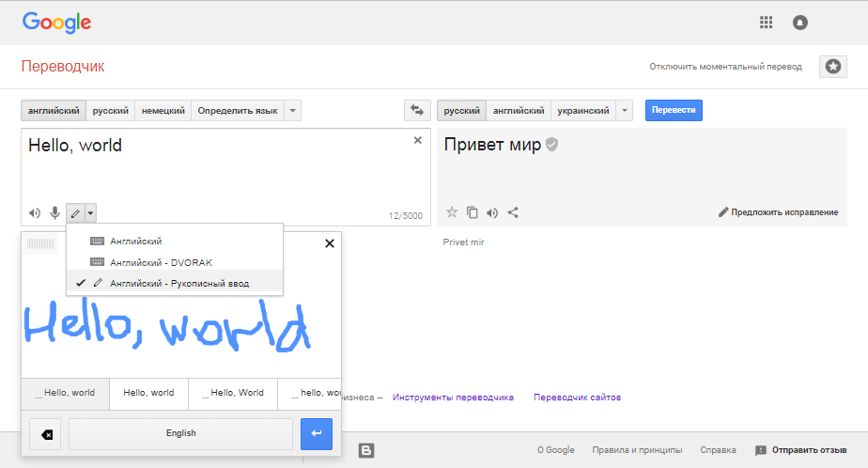Delete last handwriting stroke with backspace
868x468 pixels.
click(x=45, y=433)
